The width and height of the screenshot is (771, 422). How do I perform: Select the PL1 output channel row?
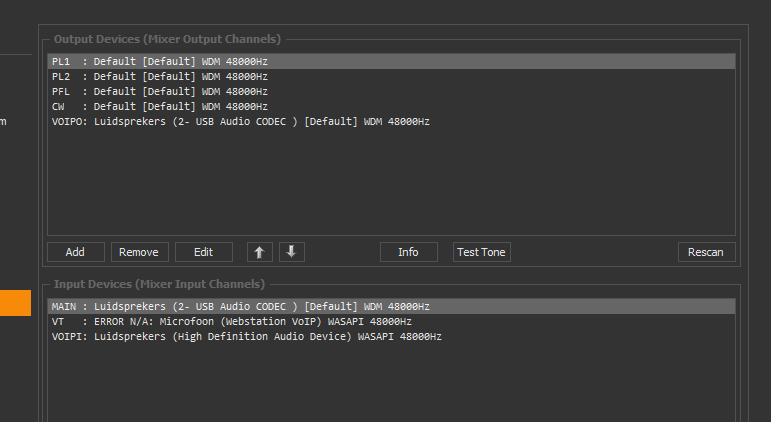(160, 61)
